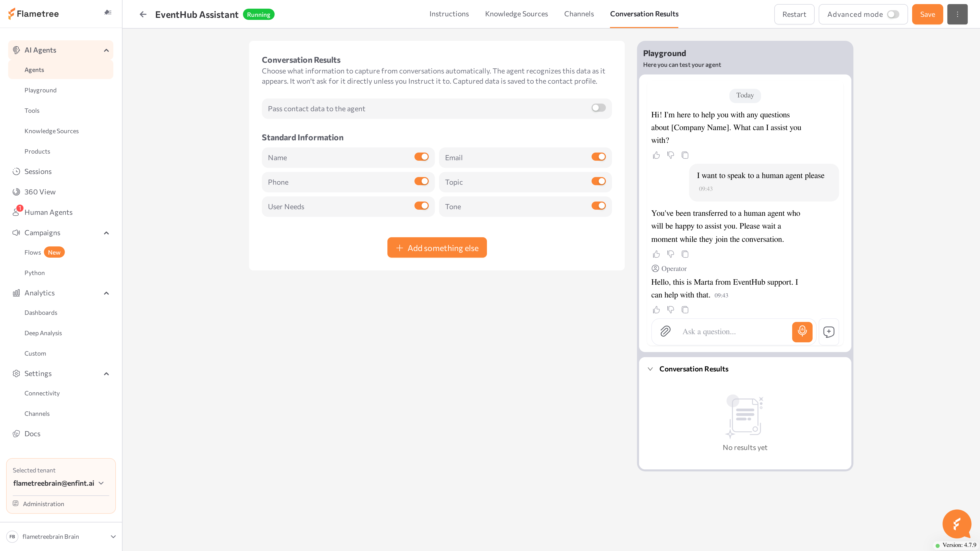This screenshot has width=980, height=551.
Task: Select the Conversation Results tab
Action: coord(644,14)
